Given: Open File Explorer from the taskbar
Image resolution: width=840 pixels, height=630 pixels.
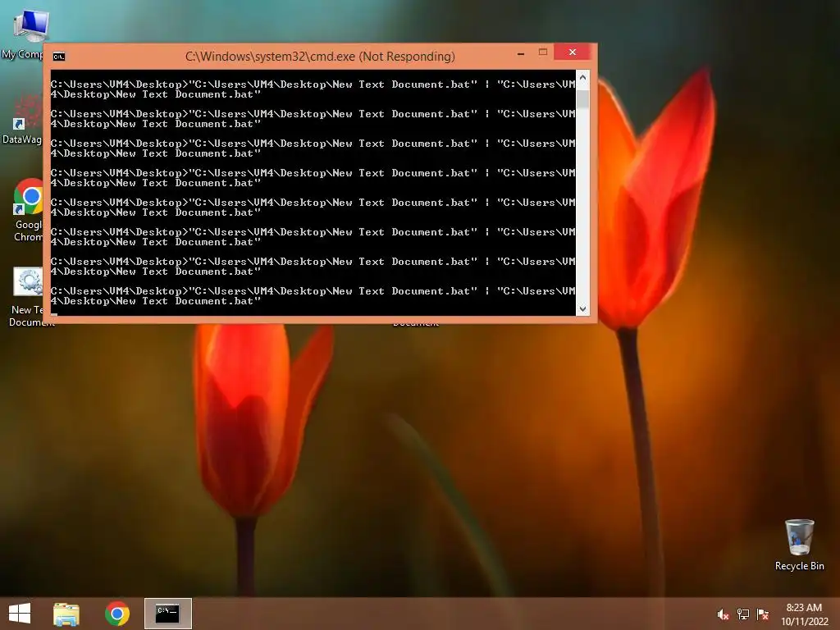Looking at the screenshot, I should (x=66, y=614).
